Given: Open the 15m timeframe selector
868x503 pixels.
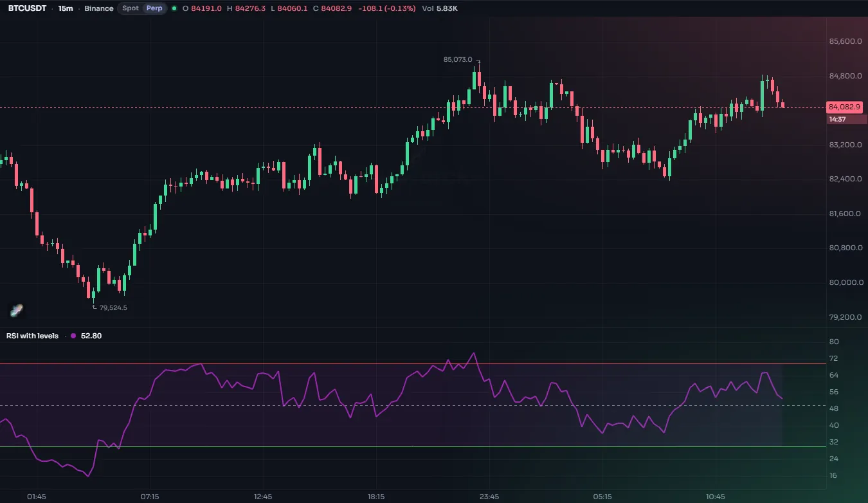Looking at the screenshot, I should [65, 8].
